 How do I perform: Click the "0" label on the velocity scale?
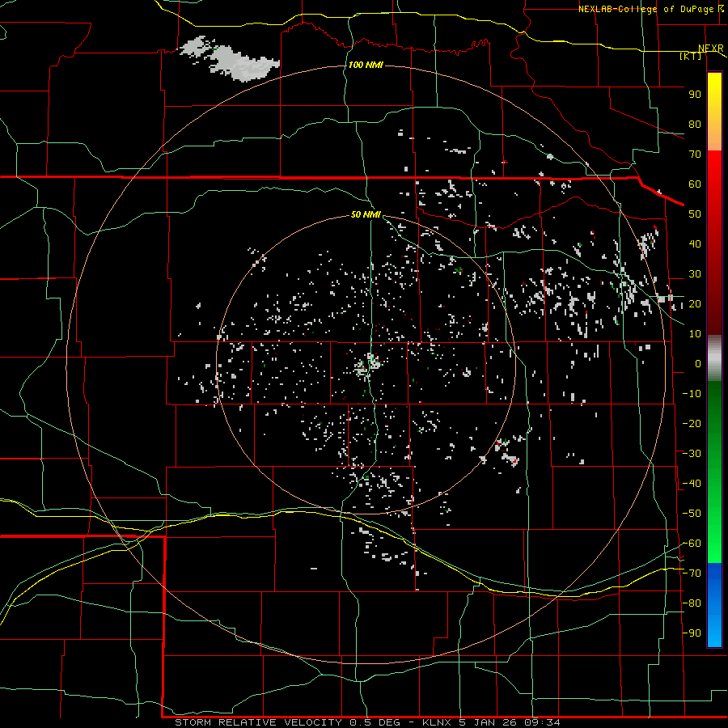pyautogui.click(x=698, y=364)
